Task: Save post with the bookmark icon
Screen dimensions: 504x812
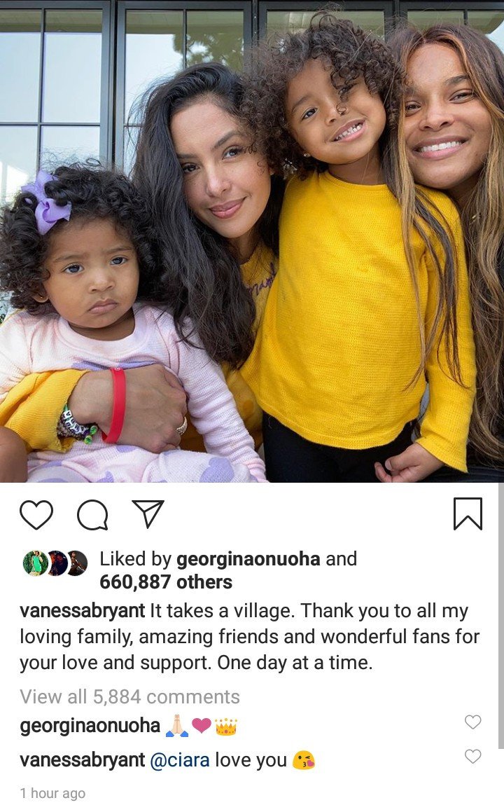Action: click(x=468, y=514)
